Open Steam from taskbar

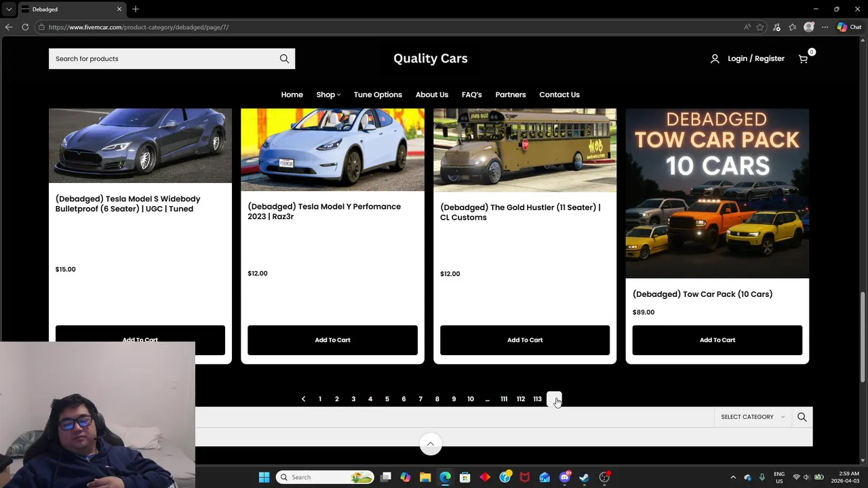click(585, 477)
